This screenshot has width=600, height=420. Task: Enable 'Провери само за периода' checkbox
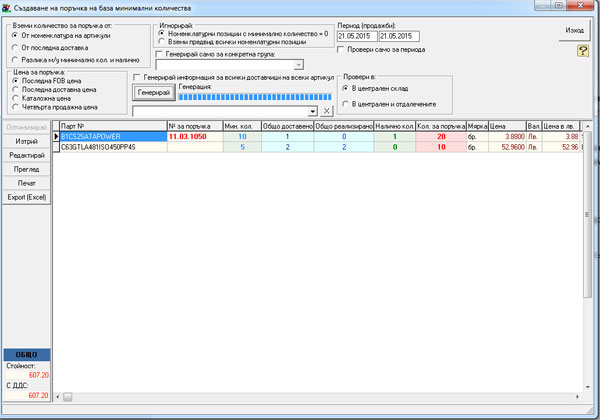coord(341,50)
